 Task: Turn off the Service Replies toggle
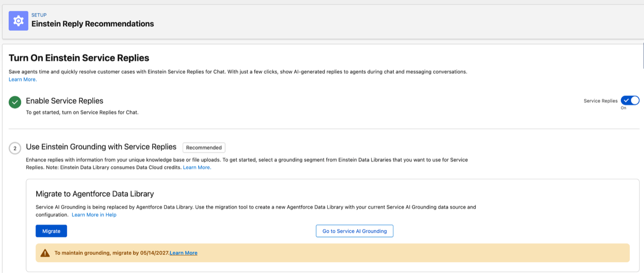pyautogui.click(x=630, y=100)
